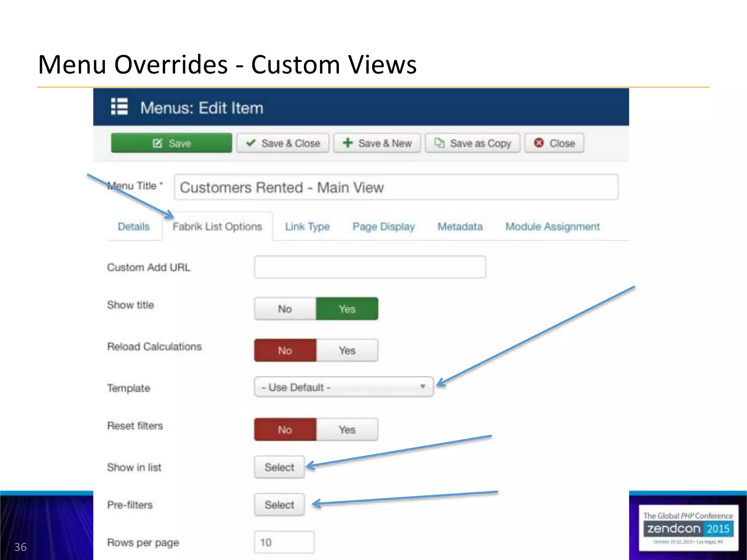Click the copy icon on Save as Copy

pyautogui.click(x=440, y=143)
